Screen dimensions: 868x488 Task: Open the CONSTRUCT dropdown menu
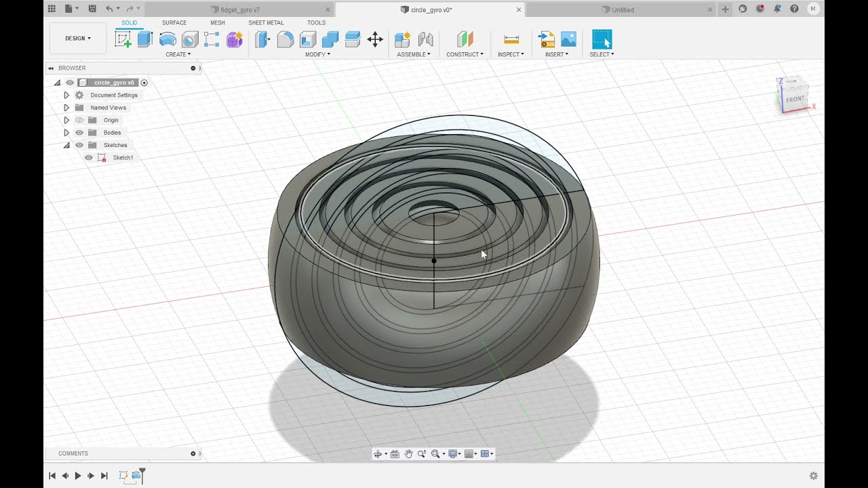[465, 54]
